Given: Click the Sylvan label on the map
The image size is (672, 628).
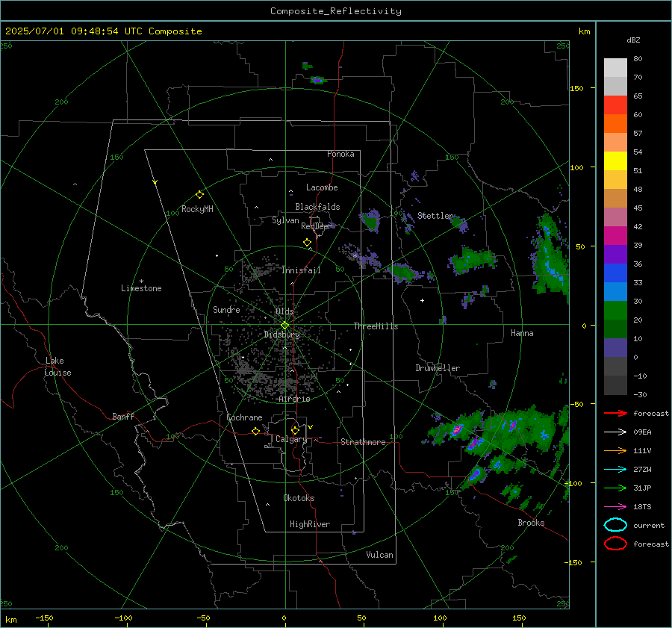Looking at the screenshot, I should point(285,220).
